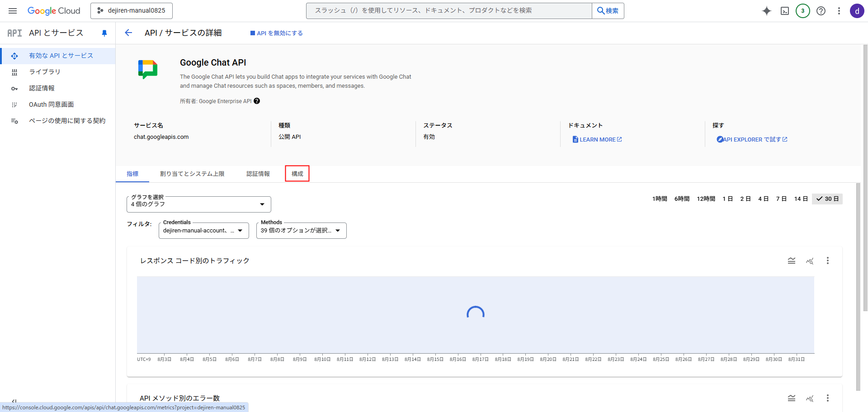The image size is (868, 412).
Task: Unpin the API とサービス sidebar pin
Action: [104, 33]
